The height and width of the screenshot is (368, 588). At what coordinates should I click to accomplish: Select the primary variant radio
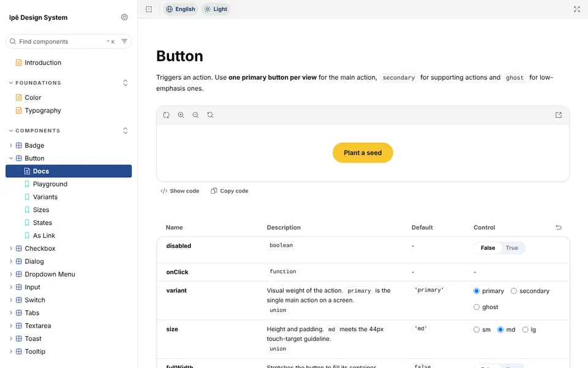coord(477,291)
